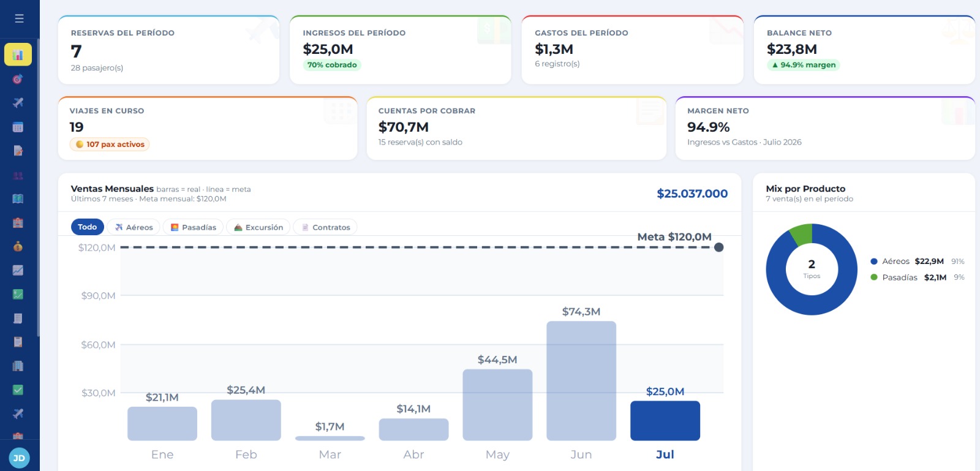Click the green Pasadías legend dot

tap(874, 277)
